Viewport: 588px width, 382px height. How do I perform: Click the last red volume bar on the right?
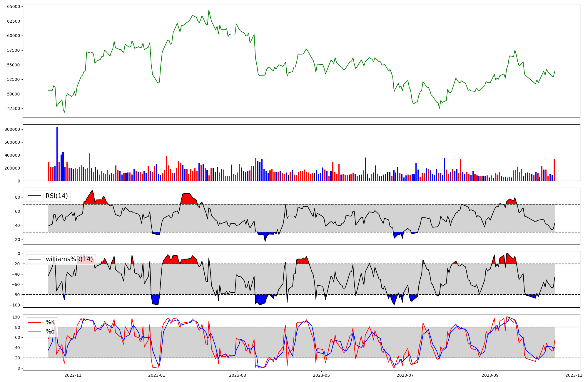[554, 170]
